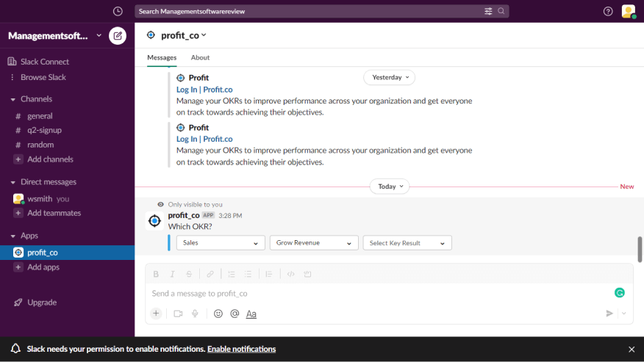
Task: Send the message now
Action: [x=609, y=314]
